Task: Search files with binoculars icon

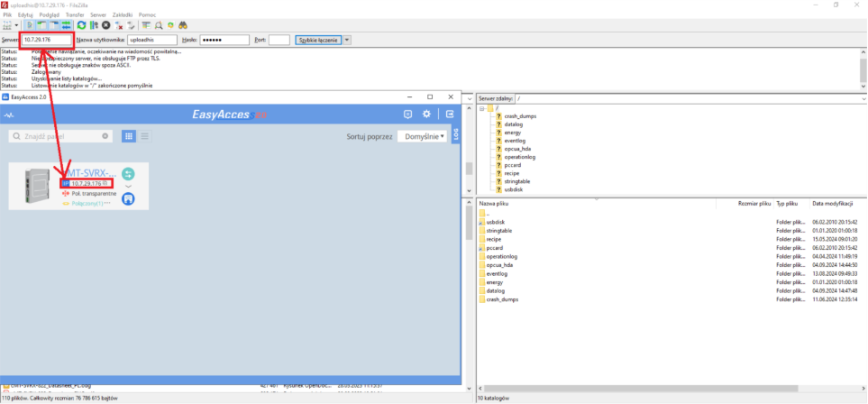Action: tap(183, 25)
